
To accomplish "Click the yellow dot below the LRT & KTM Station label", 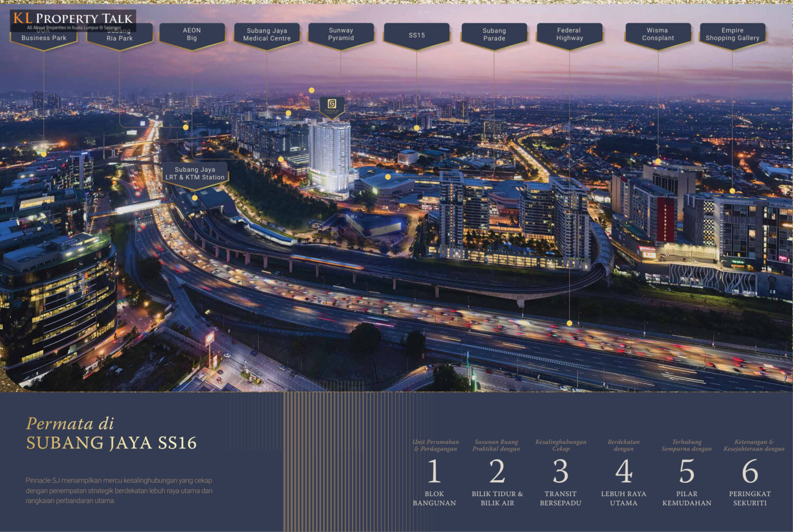I will [195, 198].
